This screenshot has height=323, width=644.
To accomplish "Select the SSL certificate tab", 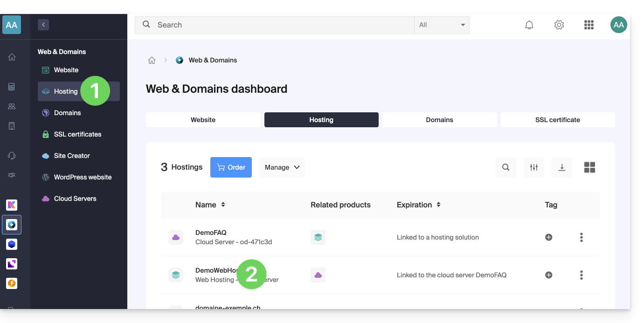I will pyautogui.click(x=557, y=120).
